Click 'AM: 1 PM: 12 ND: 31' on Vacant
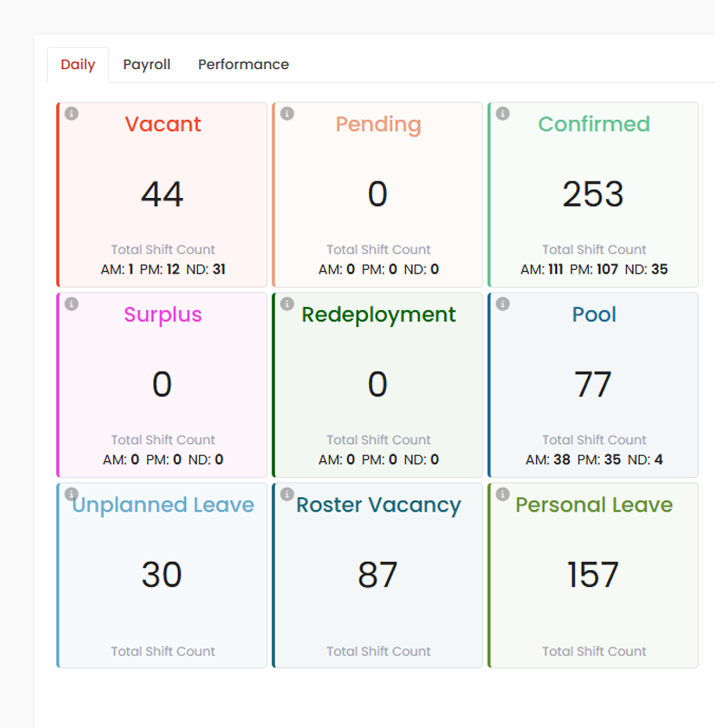The image size is (715, 728). pos(163,269)
